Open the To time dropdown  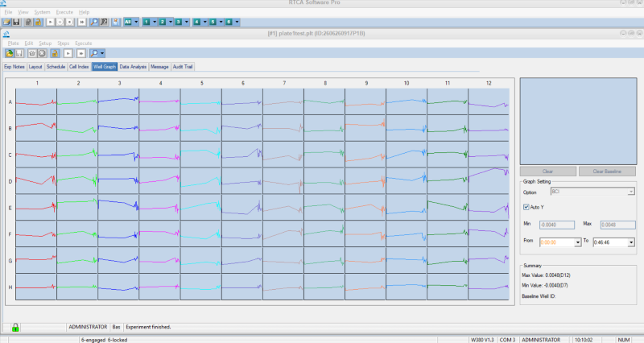(x=631, y=243)
